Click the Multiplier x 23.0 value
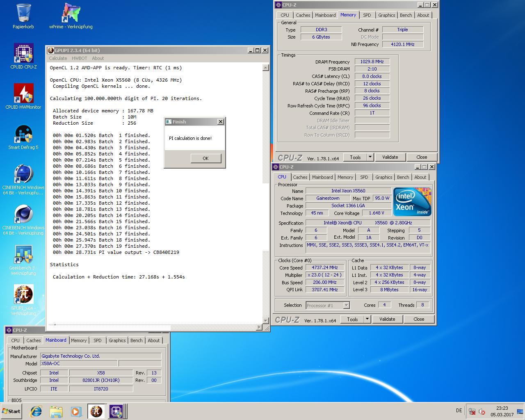The width and height of the screenshot is (525, 420). (x=324, y=275)
